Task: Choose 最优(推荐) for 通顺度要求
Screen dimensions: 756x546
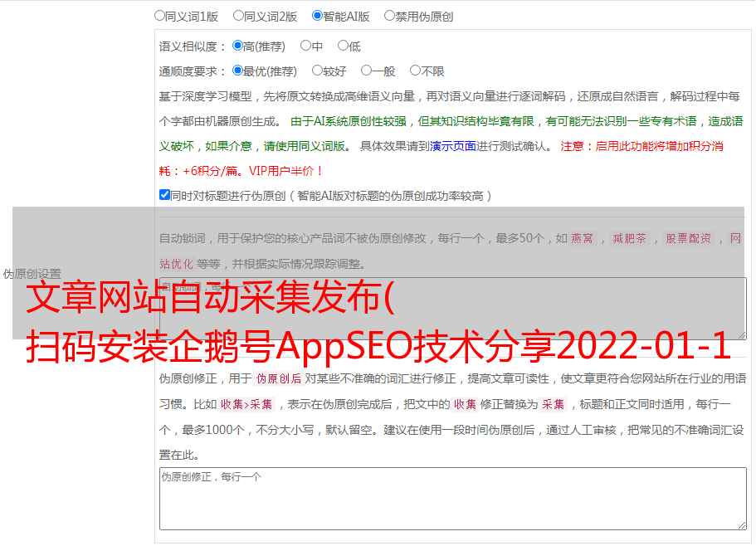Action: pyautogui.click(x=237, y=71)
